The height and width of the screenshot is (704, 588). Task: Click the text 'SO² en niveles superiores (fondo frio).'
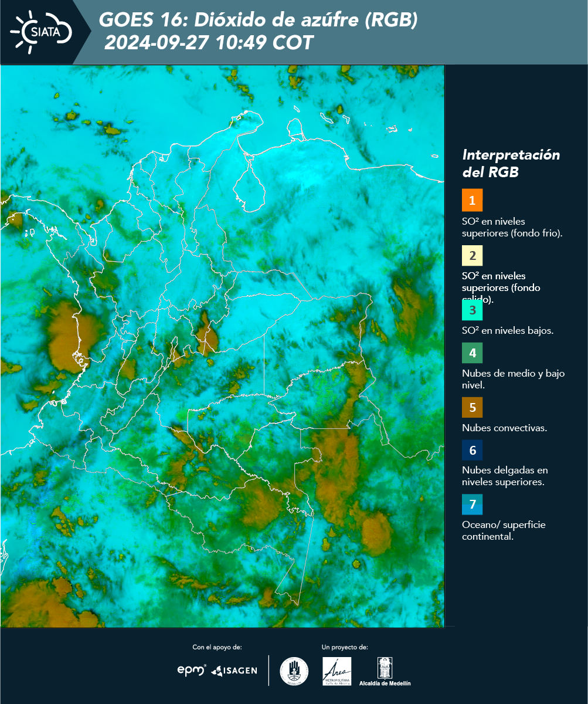coord(512,228)
